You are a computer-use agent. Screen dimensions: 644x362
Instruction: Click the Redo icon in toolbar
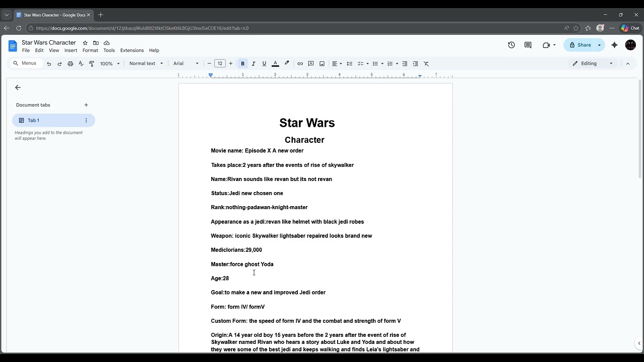tap(59, 64)
